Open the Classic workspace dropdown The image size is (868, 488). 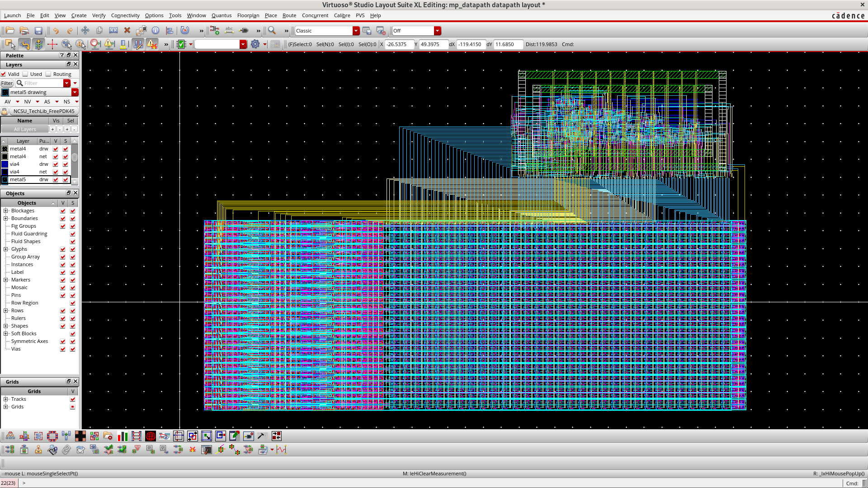coord(356,31)
